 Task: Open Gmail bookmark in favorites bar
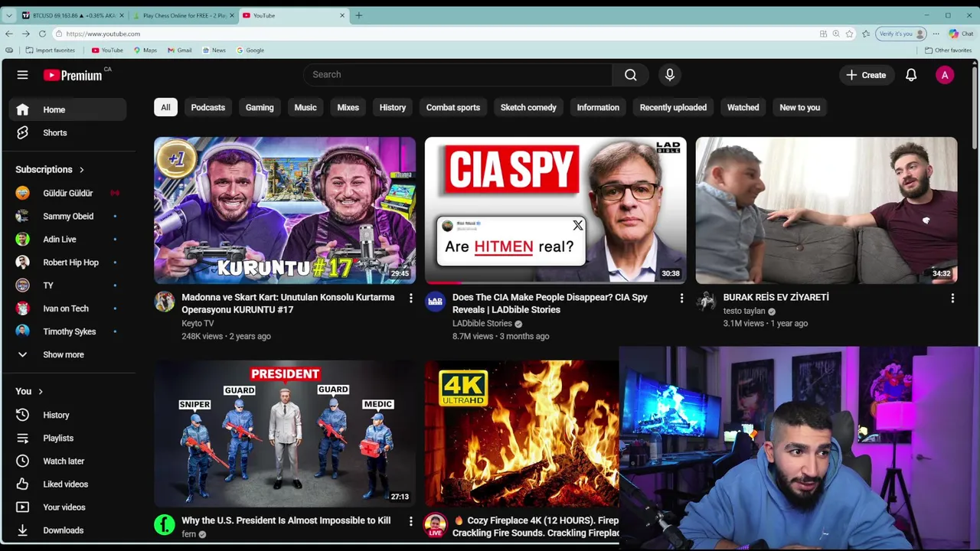180,51
